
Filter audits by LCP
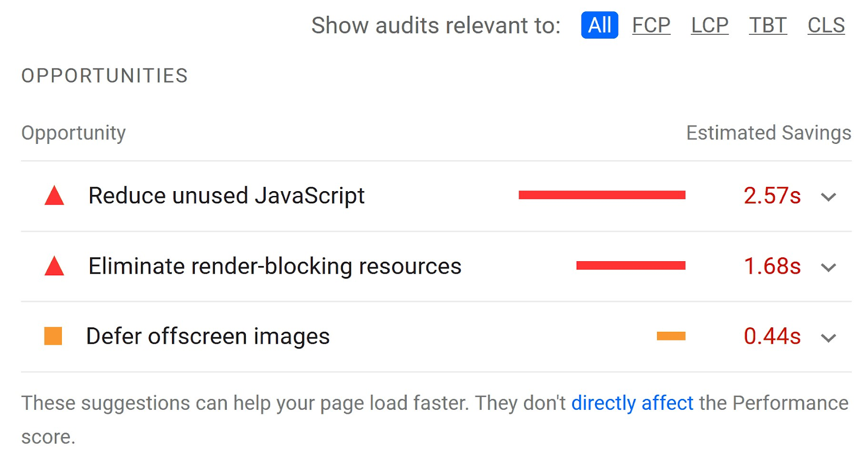click(710, 25)
